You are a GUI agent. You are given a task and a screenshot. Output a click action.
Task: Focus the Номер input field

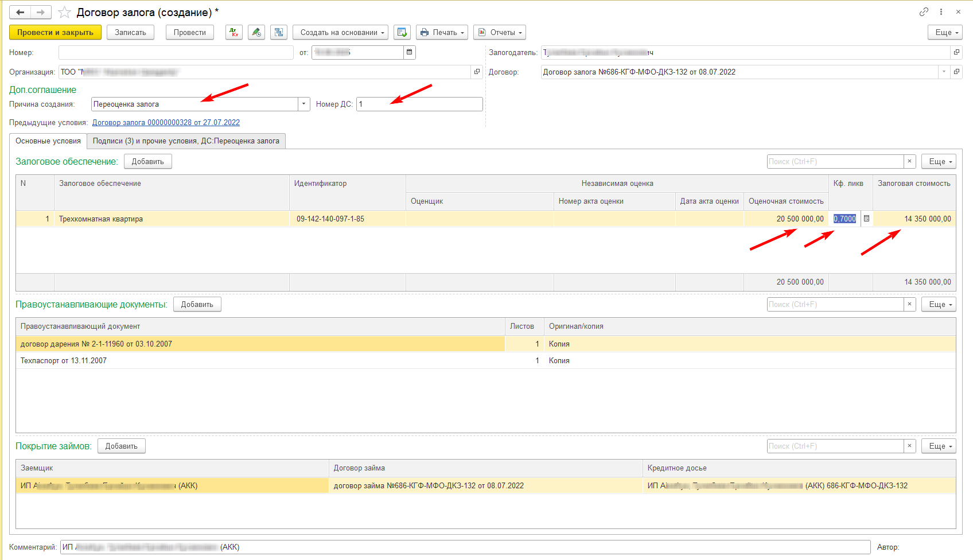coord(176,52)
